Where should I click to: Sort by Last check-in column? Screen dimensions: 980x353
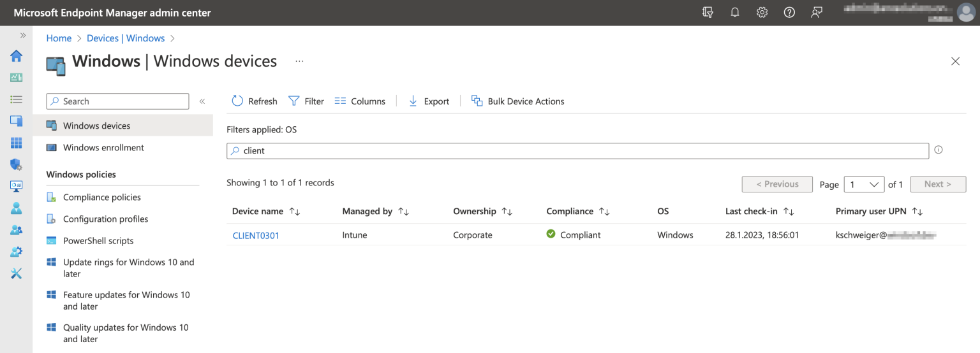tap(760, 211)
